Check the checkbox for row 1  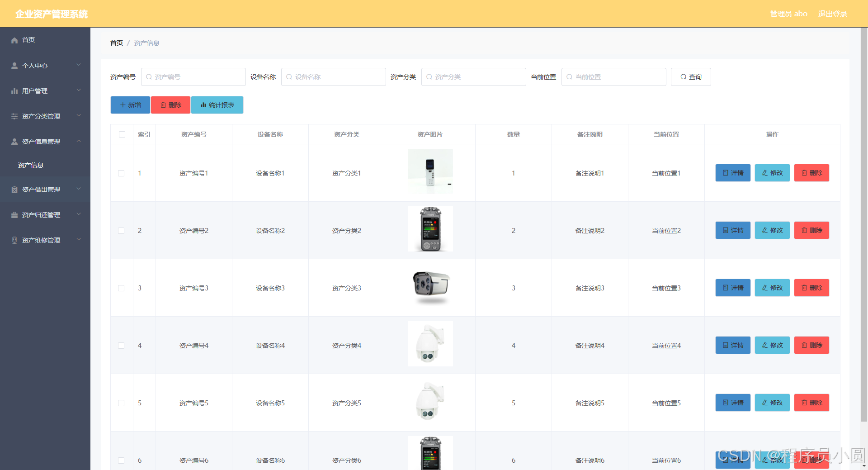tap(121, 173)
